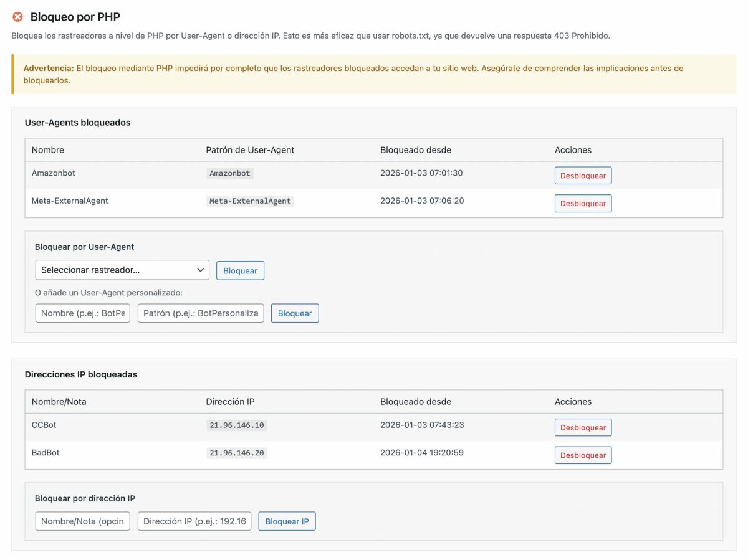The height and width of the screenshot is (560, 748).
Task: Click the red X status icon beside Bloqueo por PHP
Action: tap(17, 17)
